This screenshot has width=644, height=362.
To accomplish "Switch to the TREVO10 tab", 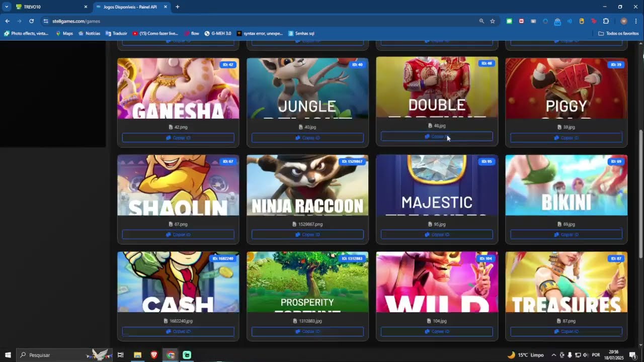I will 52,7.
